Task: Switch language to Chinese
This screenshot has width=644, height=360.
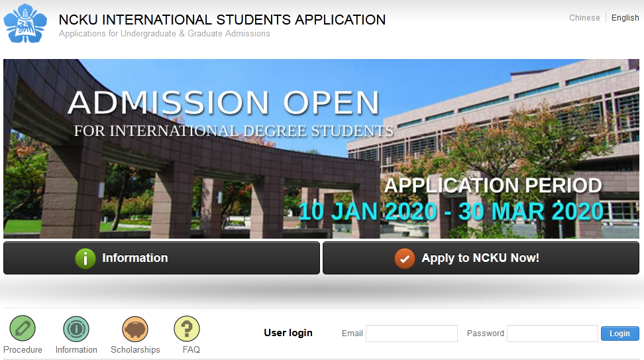Action: pos(584,18)
